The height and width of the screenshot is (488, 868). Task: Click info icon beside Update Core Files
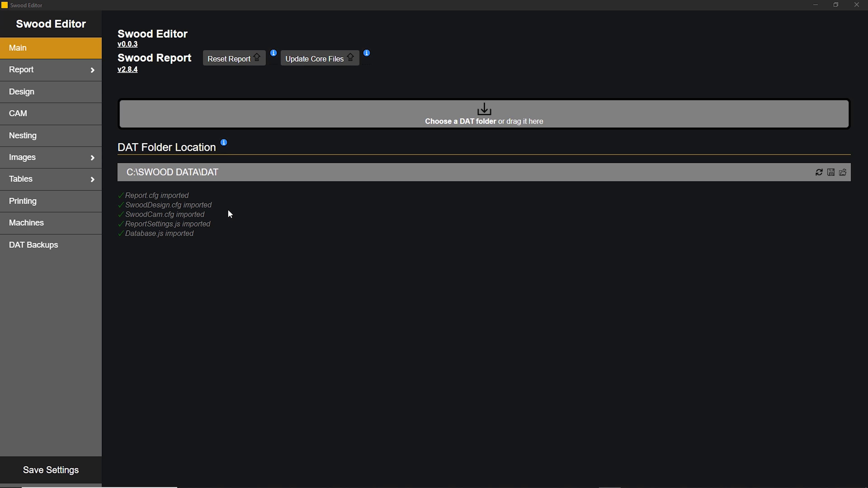[367, 53]
